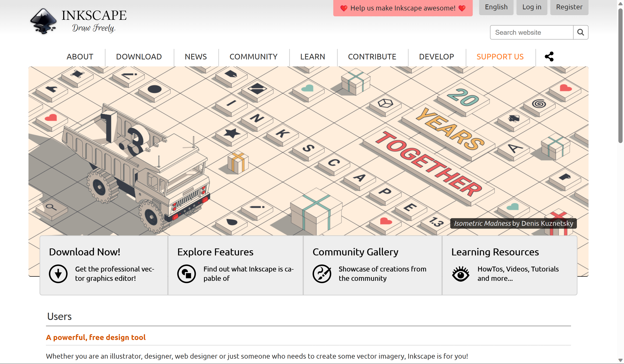The height and width of the screenshot is (364, 624).
Task: Click the download arrow circle icon
Action: point(58,274)
